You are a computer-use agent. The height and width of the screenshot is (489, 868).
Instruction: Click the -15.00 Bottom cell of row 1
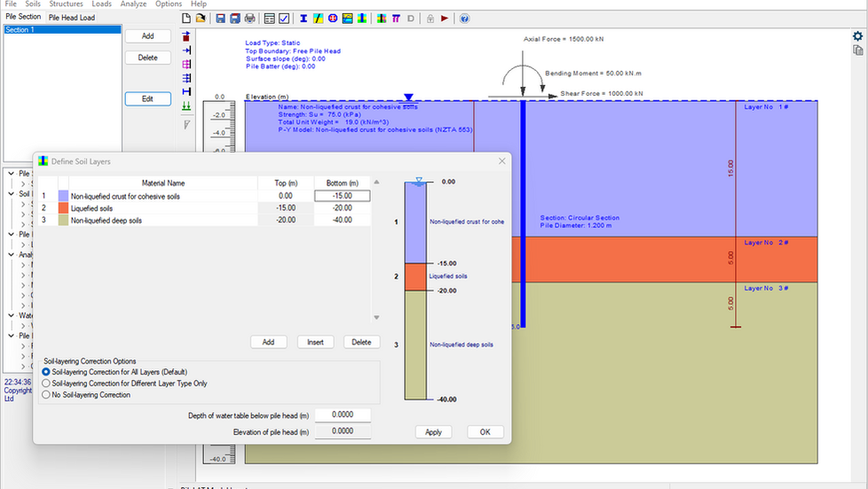(342, 196)
